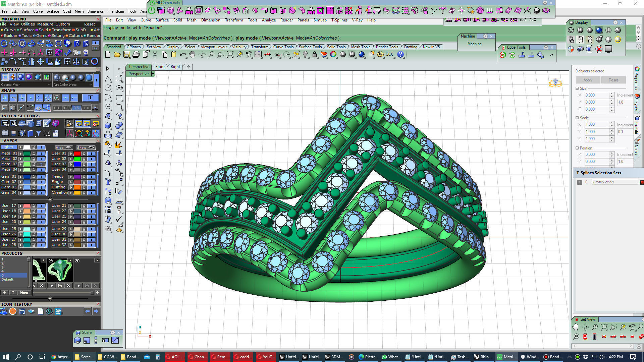Image resolution: width=644 pixels, height=362 pixels.
Task: Collapse the Size section in BoxEdit
Action: click(577, 88)
